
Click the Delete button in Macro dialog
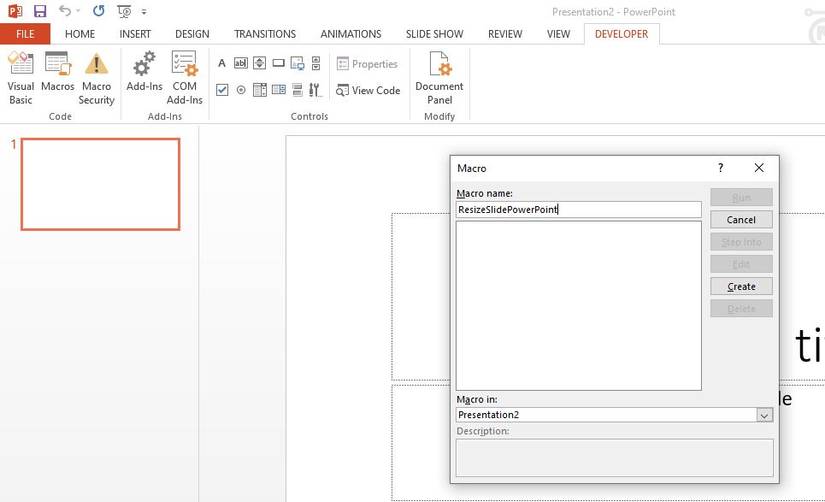coord(741,309)
